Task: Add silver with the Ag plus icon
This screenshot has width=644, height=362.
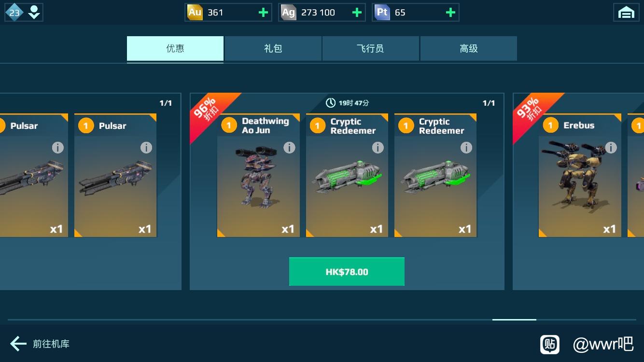Action: 357,13
